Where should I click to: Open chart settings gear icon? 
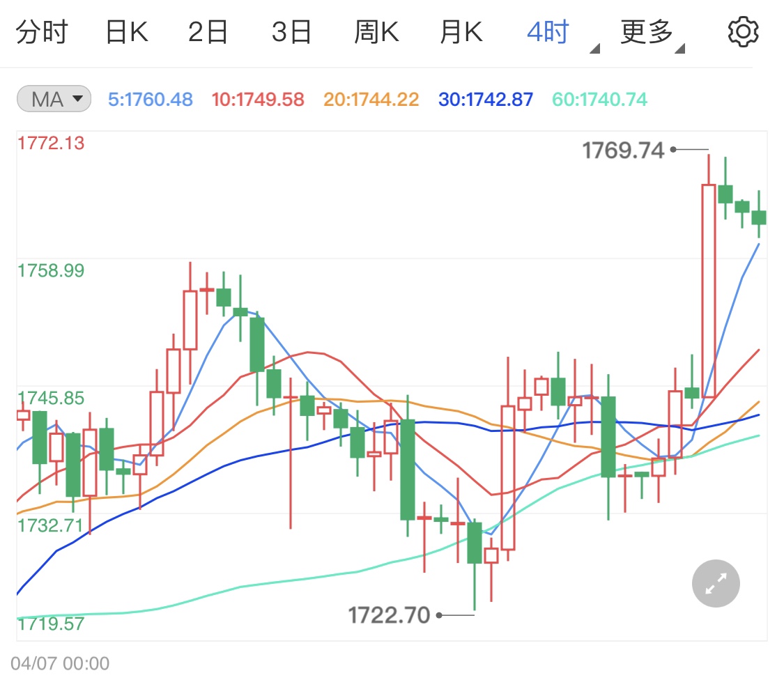pyautogui.click(x=743, y=32)
